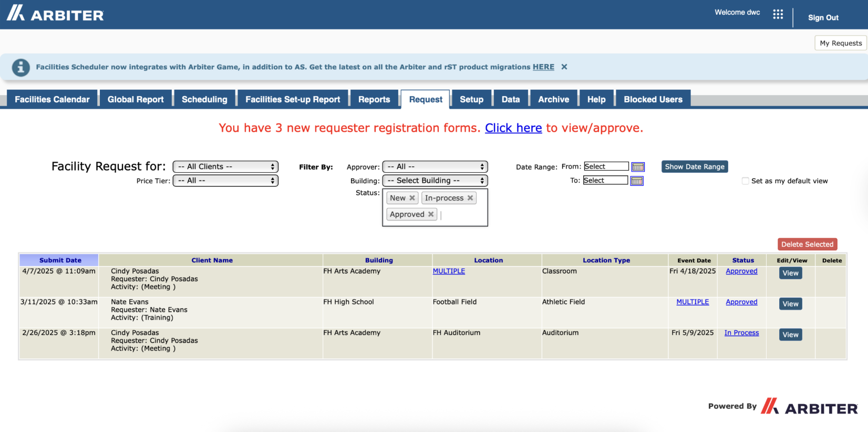Select the Reports tab
The height and width of the screenshot is (432, 868).
click(374, 99)
